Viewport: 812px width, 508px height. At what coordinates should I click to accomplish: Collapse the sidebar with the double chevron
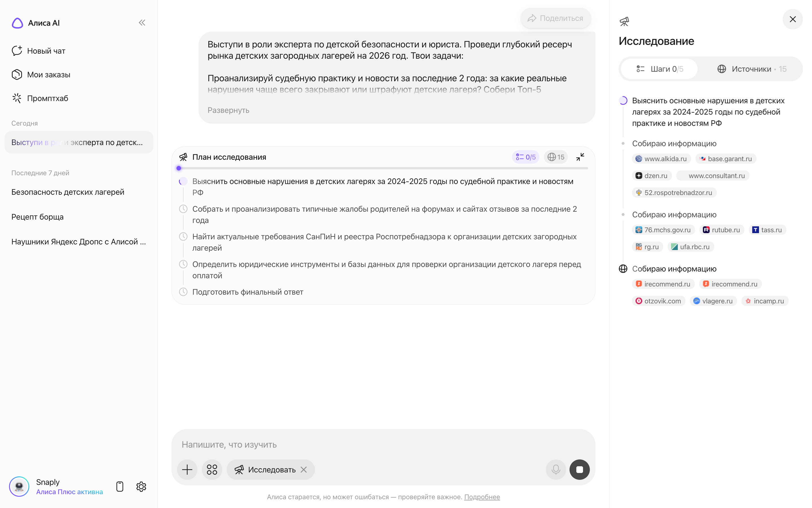tap(142, 23)
